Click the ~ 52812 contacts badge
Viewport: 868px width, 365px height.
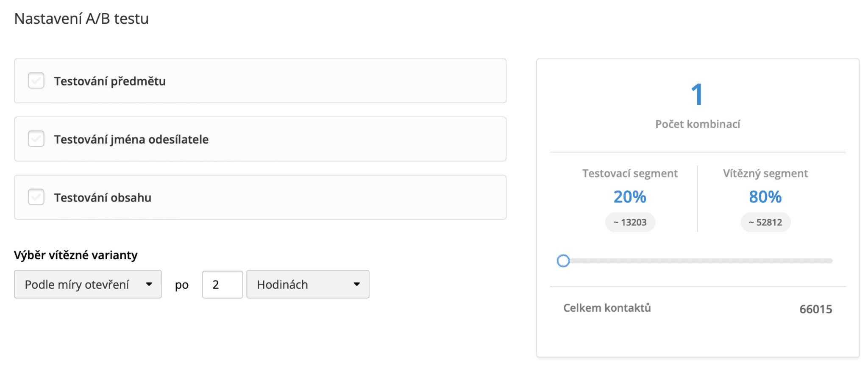765,222
